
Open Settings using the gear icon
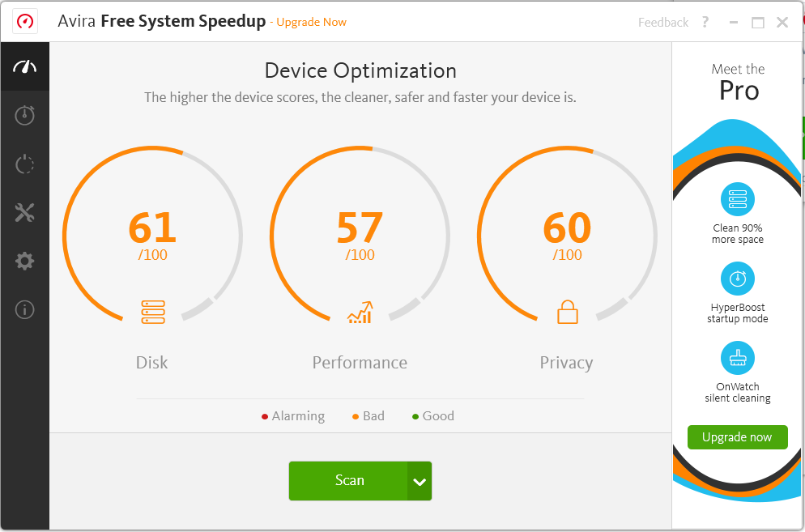(24, 261)
